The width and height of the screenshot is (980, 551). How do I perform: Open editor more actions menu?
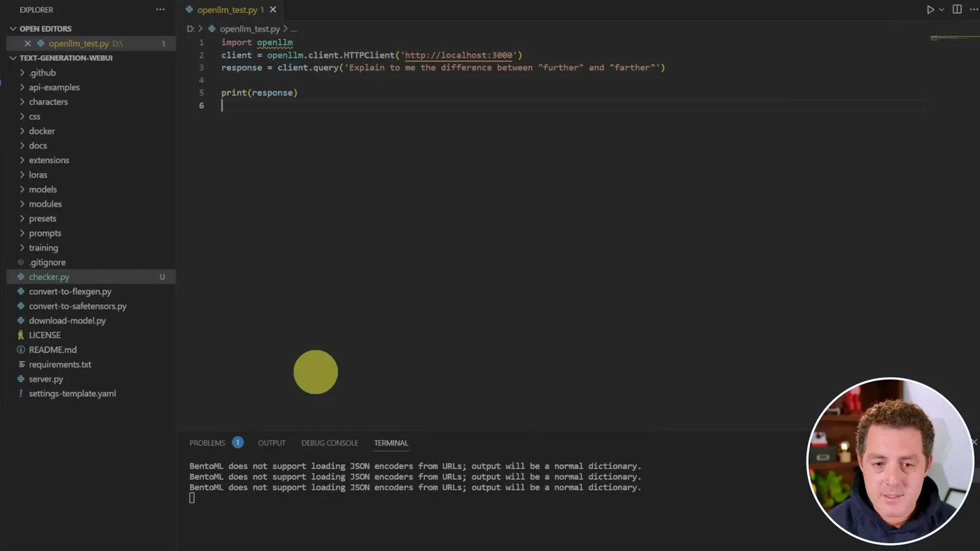pyautogui.click(x=974, y=10)
